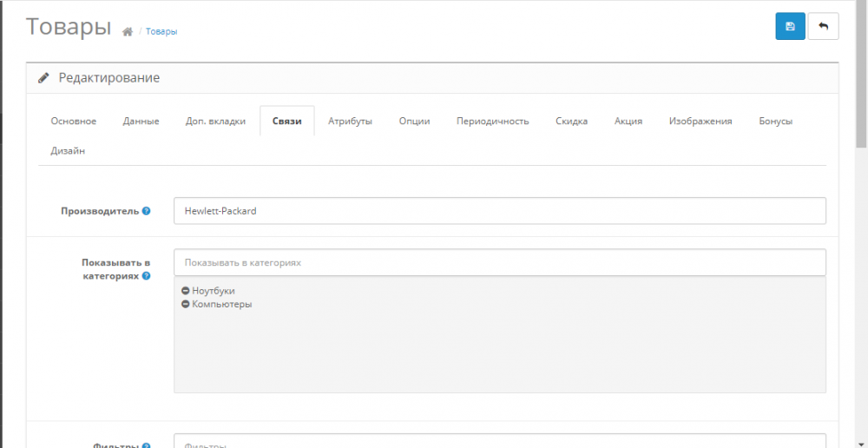Open the Основное tab
The width and height of the screenshot is (868, 448).
(x=74, y=122)
